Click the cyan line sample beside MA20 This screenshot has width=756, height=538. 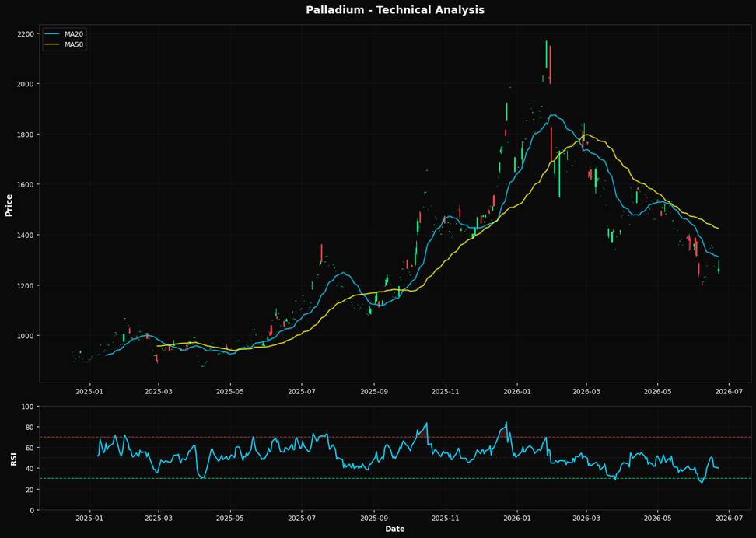(x=53, y=34)
